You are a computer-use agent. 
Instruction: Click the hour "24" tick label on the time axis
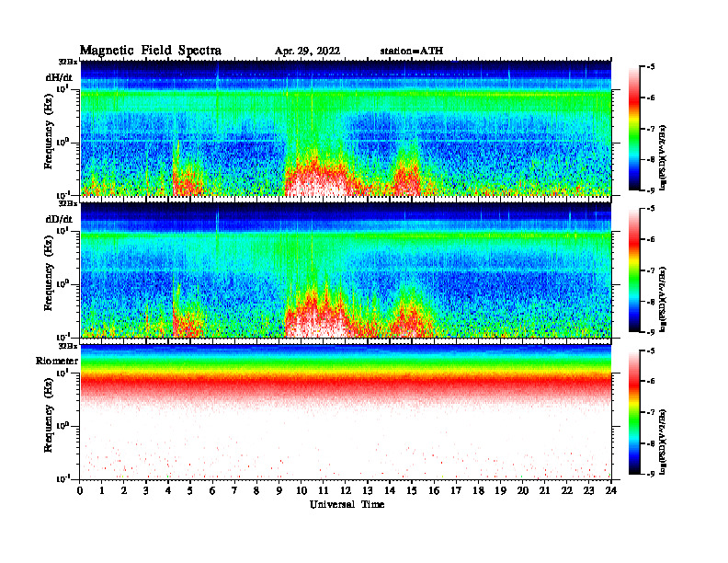click(611, 490)
